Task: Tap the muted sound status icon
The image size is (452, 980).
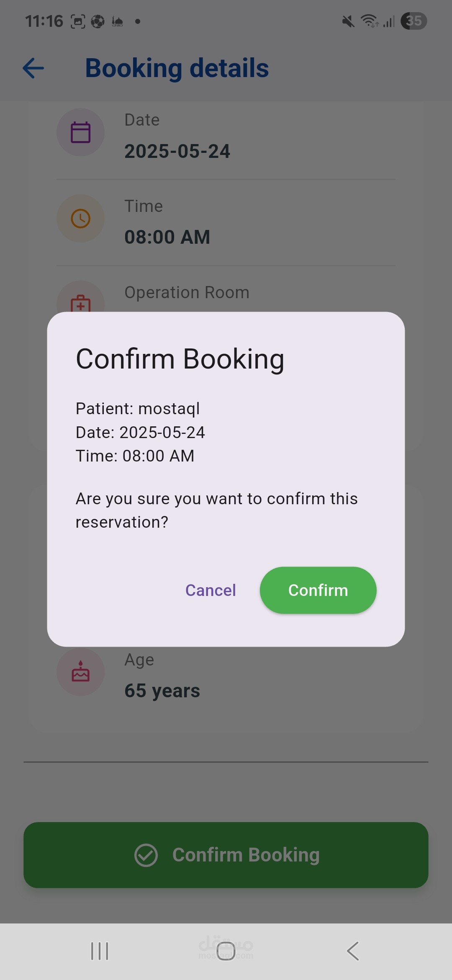Action: tap(348, 21)
